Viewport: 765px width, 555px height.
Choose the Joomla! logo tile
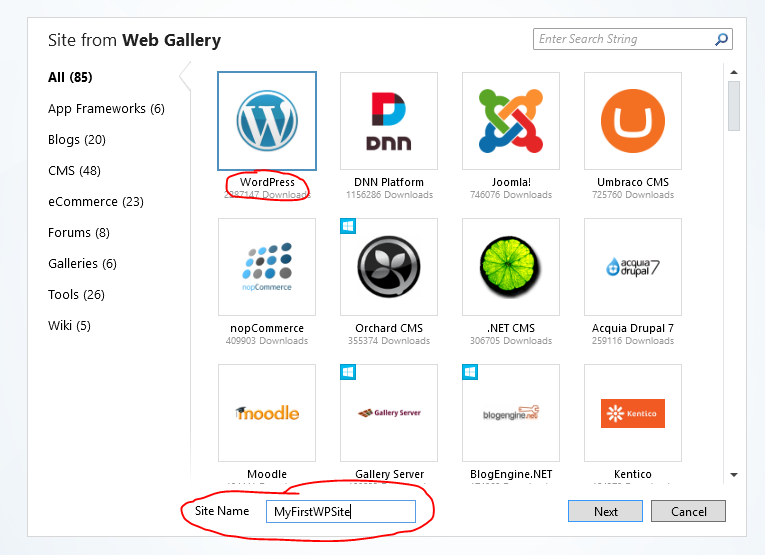click(x=511, y=121)
